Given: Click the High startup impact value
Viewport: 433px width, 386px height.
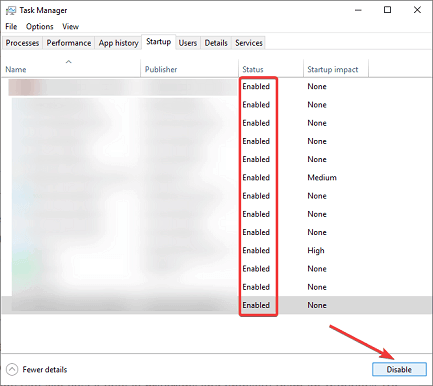Looking at the screenshot, I should tap(316, 251).
